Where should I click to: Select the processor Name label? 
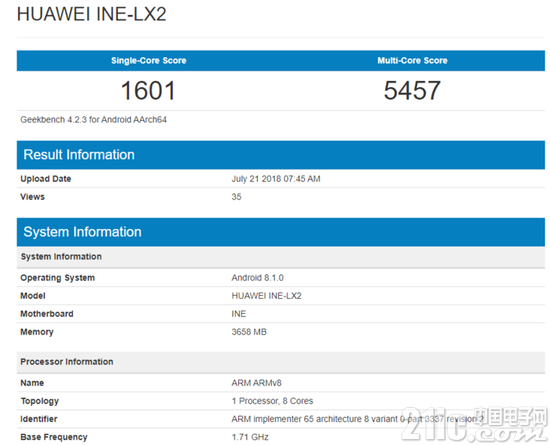(x=32, y=383)
